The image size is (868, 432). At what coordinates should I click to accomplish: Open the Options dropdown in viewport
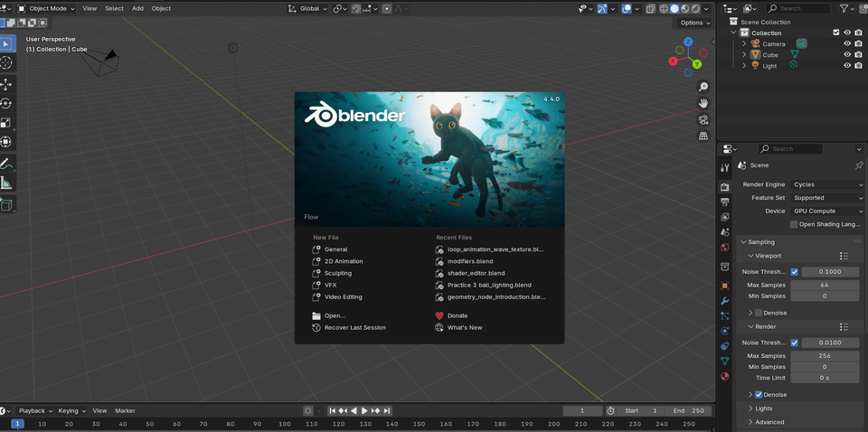pos(694,23)
